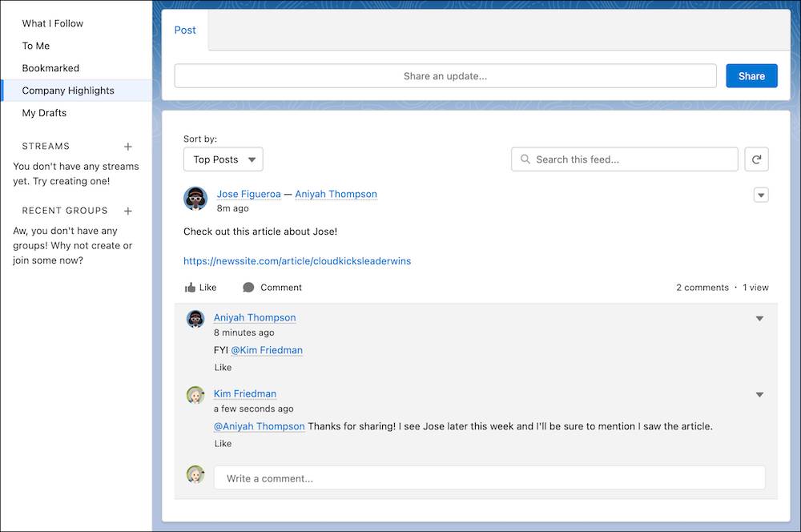
Task: Open the newssite article link about Jose
Action: (297, 260)
